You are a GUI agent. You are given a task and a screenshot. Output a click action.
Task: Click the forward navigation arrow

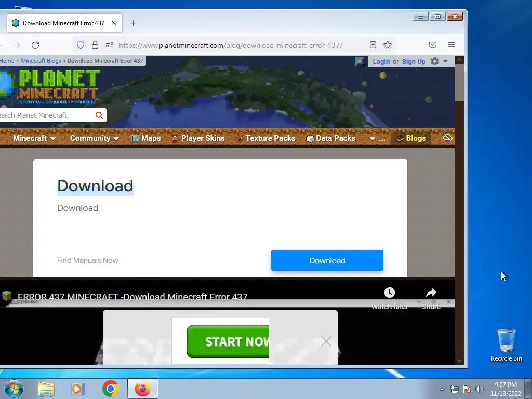(16, 45)
